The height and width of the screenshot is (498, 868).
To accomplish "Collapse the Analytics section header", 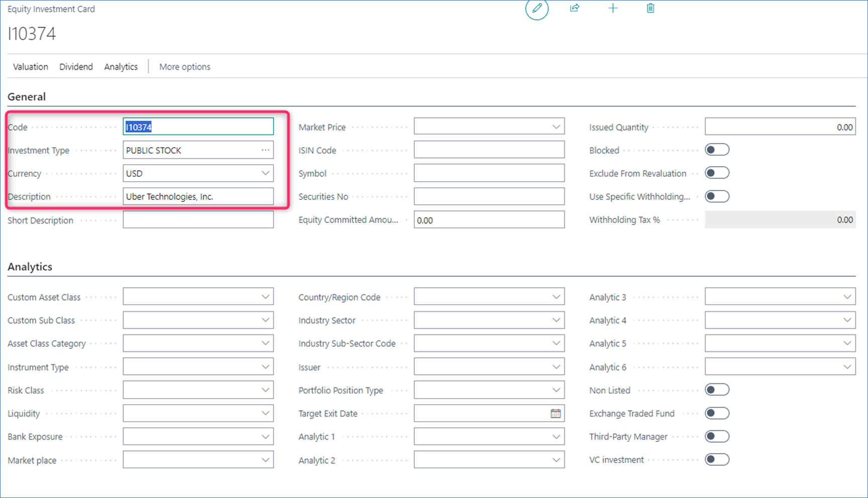I will (30, 267).
